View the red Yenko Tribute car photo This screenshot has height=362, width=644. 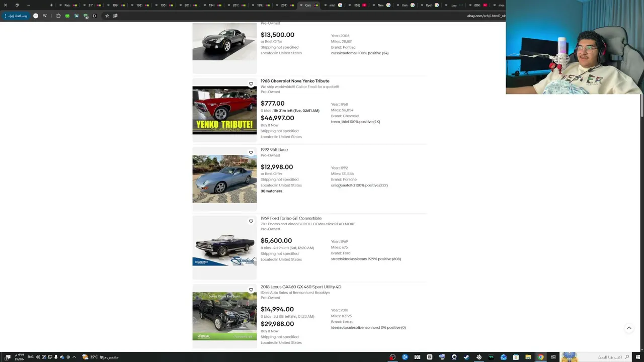[224, 110]
